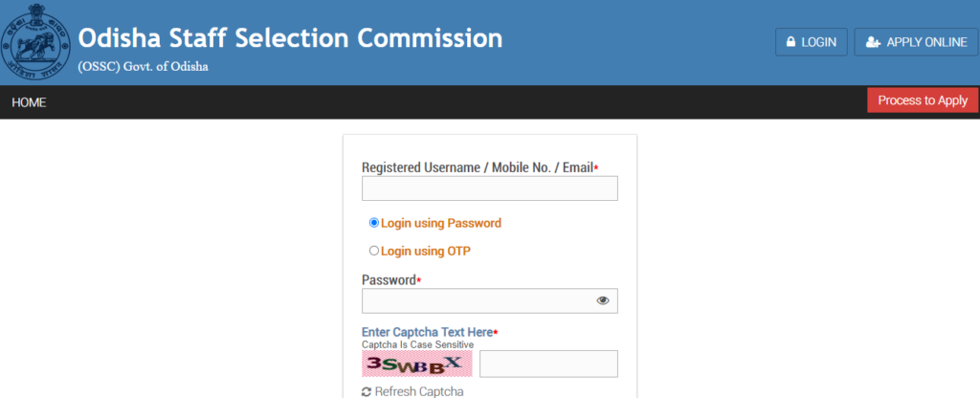Select the Login using Password radio button
980x398 pixels.
tap(374, 222)
